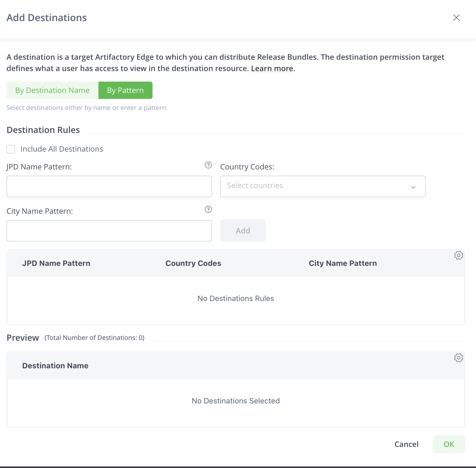
Task: Open help tooltip for City Name Pattern
Action: click(x=208, y=209)
